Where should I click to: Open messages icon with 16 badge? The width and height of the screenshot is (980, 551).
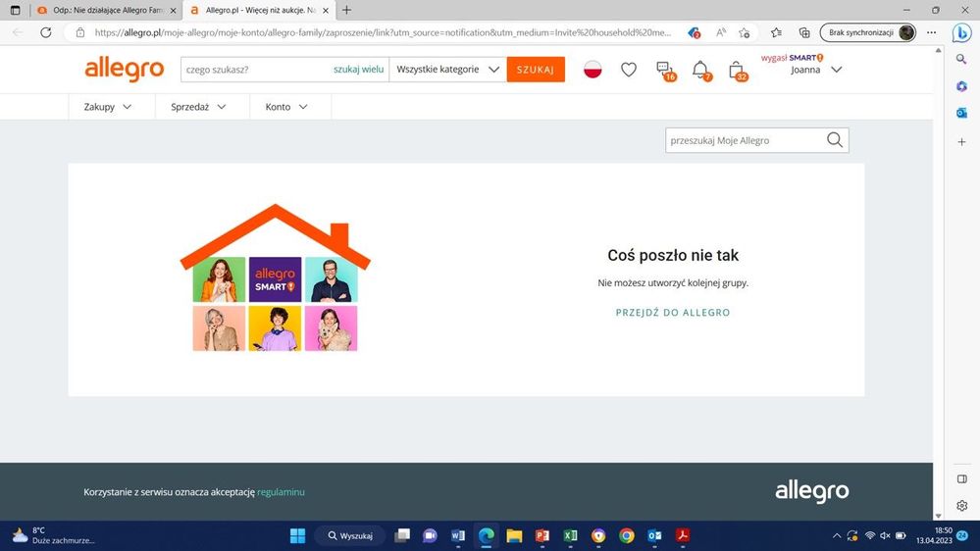[666, 71]
